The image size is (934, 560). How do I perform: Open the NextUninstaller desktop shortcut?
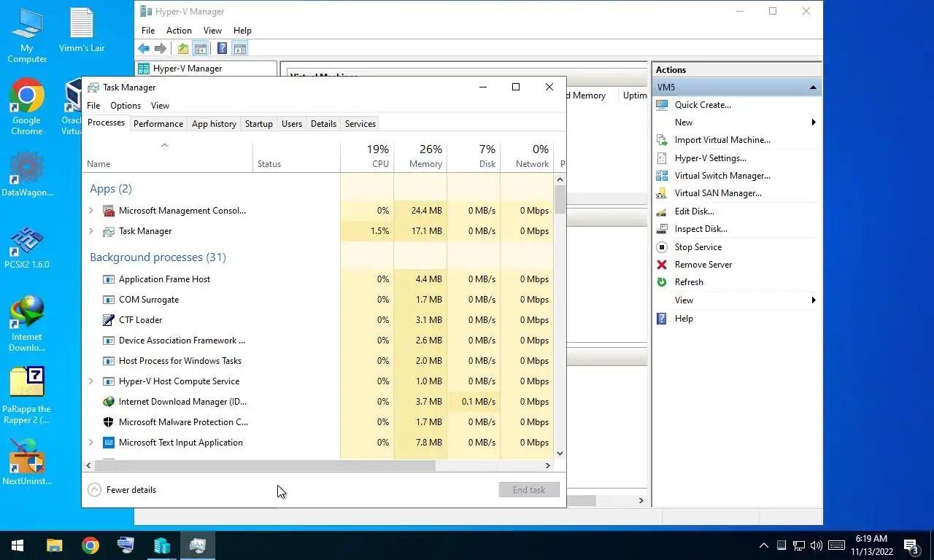pyautogui.click(x=27, y=462)
